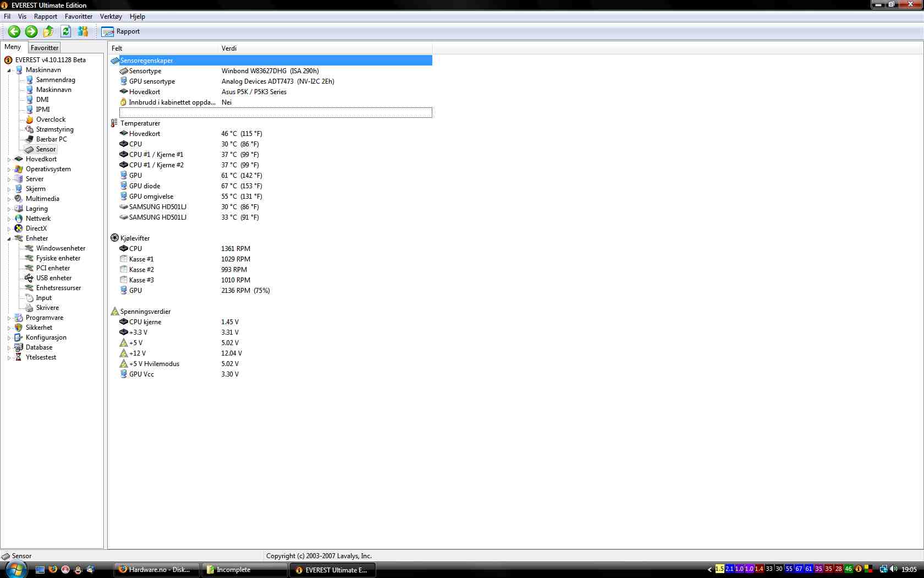Select the Sensor tree item
Screen dimensions: 924x578
[46, 149]
